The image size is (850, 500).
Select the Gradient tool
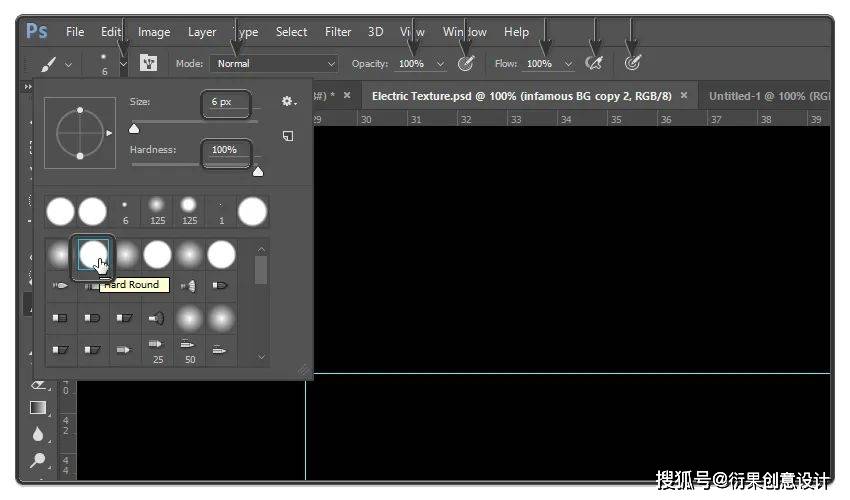[x=38, y=407]
